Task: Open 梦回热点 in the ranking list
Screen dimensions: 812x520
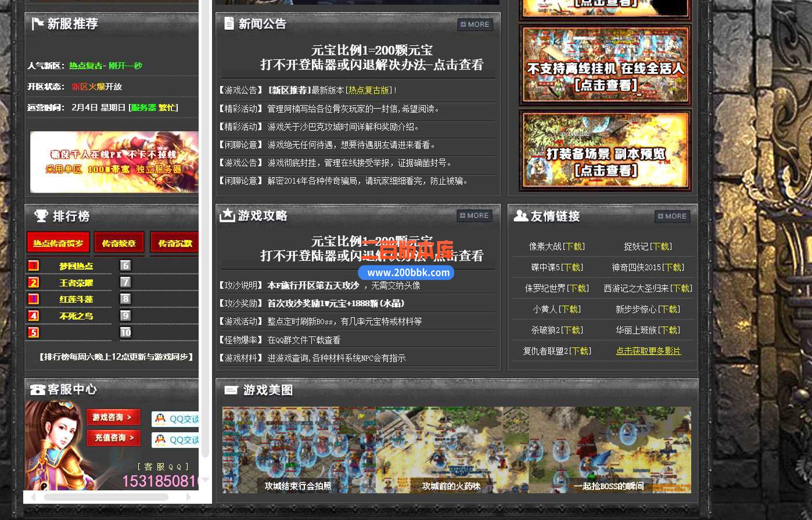Action: pyautogui.click(x=76, y=266)
